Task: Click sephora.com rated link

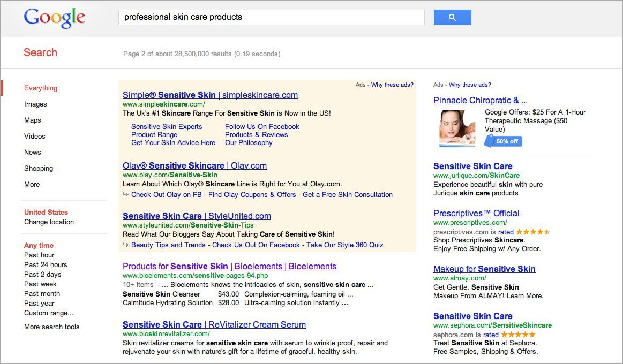Action: click(x=491, y=335)
